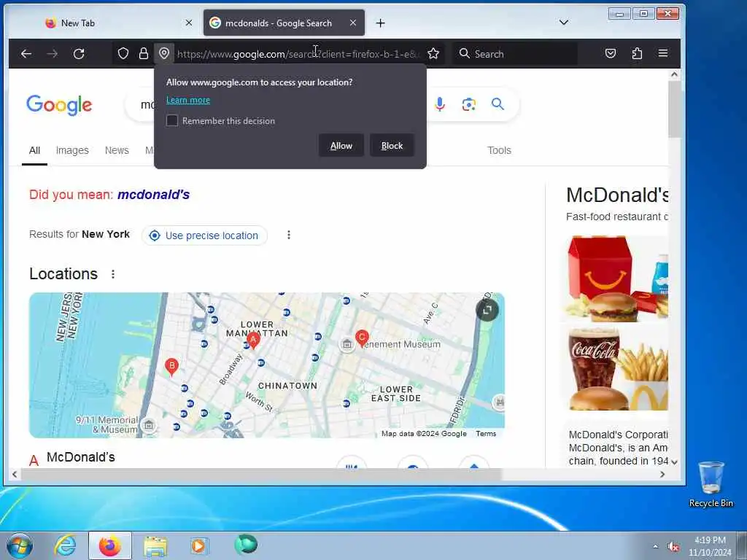Open the list all tabs dropdown arrow
Image resolution: width=747 pixels, height=560 pixels.
point(564,23)
